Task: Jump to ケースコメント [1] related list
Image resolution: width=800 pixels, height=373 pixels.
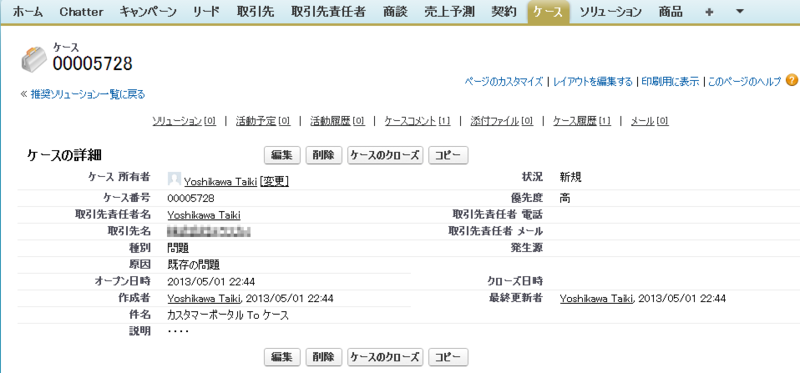Action: (x=417, y=121)
